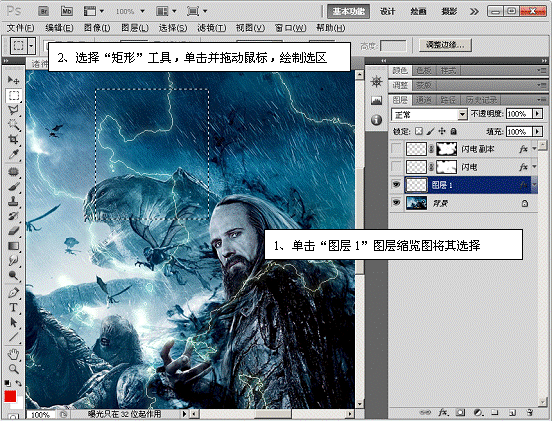Toggle lock transparent pixels
This screenshot has width=552, height=421.
coord(419,131)
